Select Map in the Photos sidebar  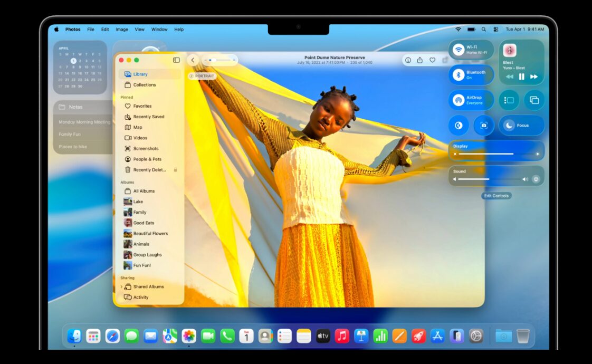pyautogui.click(x=137, y=127)
